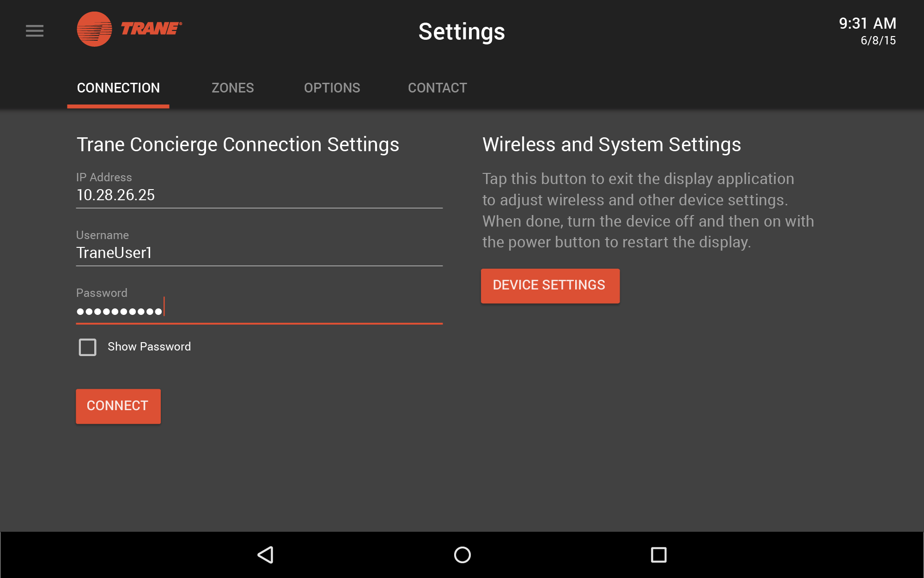Tap the Android back navigation icon
Viewport: 924px width, 578px height.
(266, 554)
